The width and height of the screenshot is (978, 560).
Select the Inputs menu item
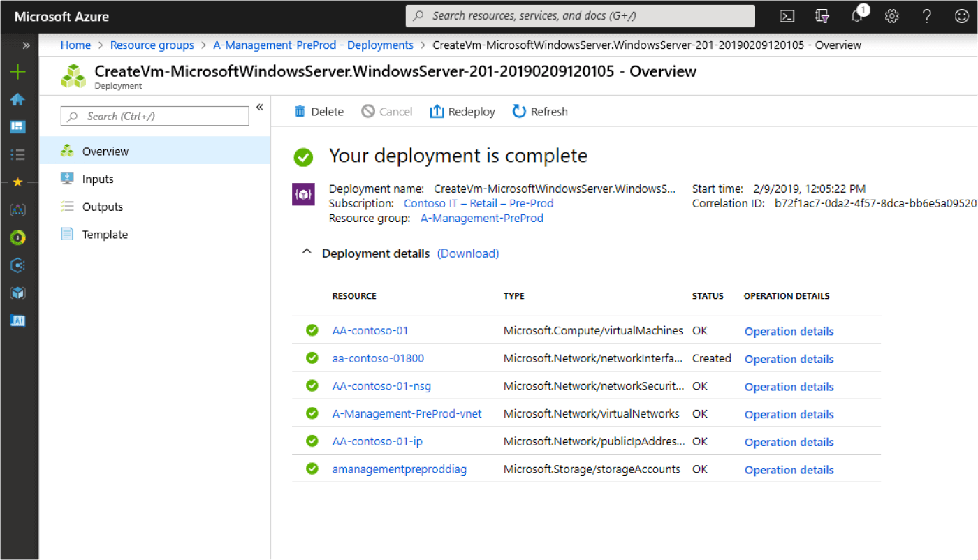click(x=98, y=179)
